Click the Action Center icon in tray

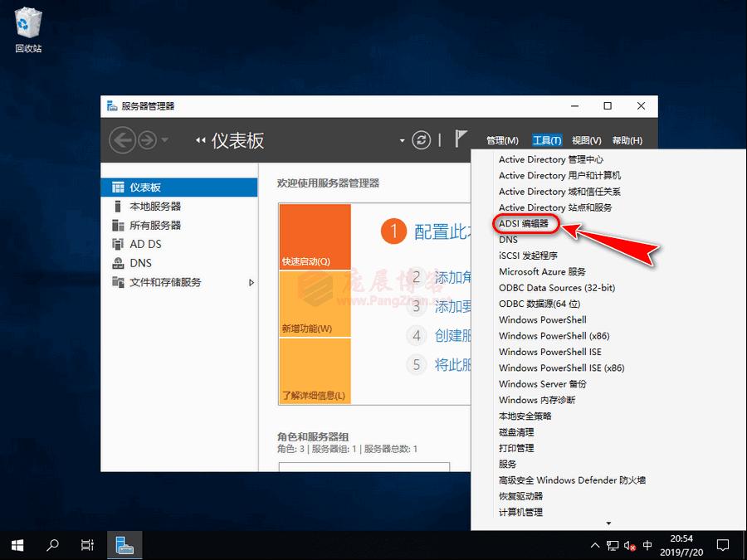[x=722, y=545]
